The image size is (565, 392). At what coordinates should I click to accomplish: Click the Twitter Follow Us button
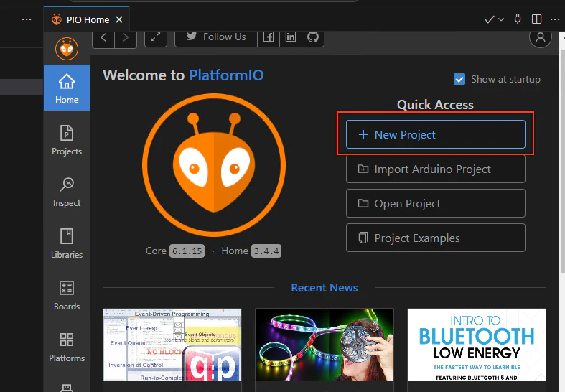[x=216, y=37]
